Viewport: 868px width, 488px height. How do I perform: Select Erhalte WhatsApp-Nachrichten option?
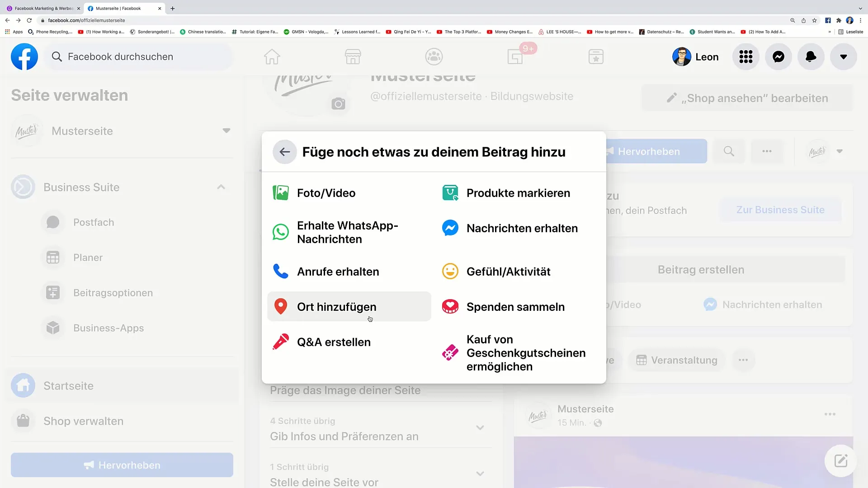click(x=349, y=232)
